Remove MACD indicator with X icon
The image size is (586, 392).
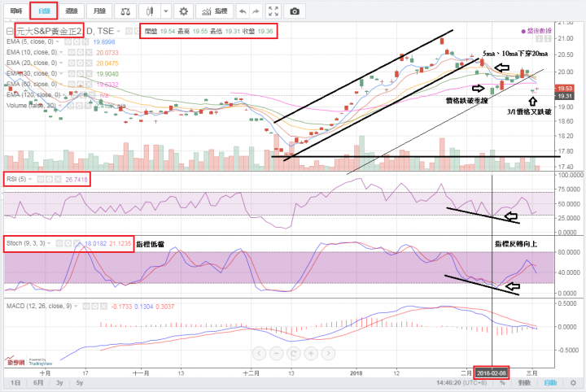103,306
